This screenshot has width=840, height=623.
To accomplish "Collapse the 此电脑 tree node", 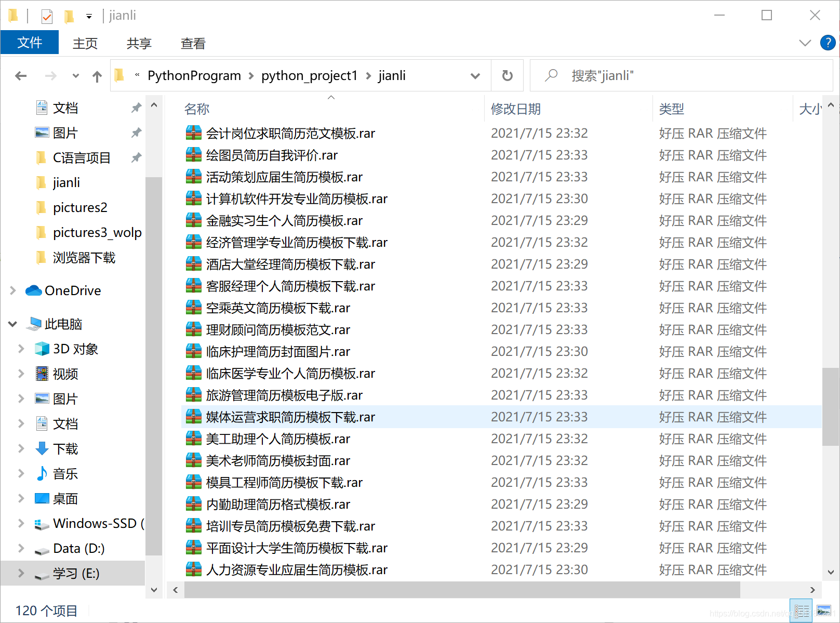I will point(13,324).
